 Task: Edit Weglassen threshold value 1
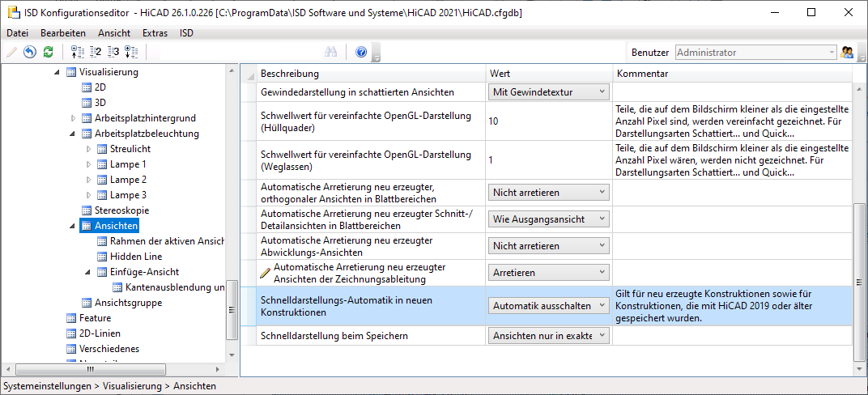549,160
